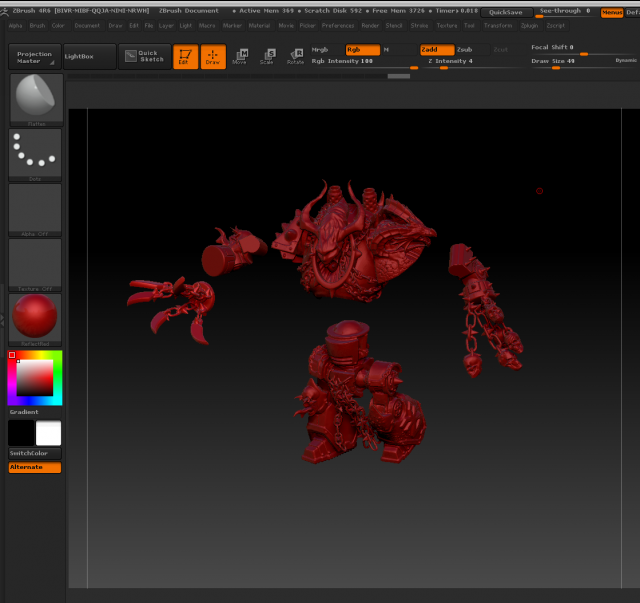This screenshot has height=603, width=640.
Task: Click the Gradient button
Action: pyautogui.click(x=35, y=412)
